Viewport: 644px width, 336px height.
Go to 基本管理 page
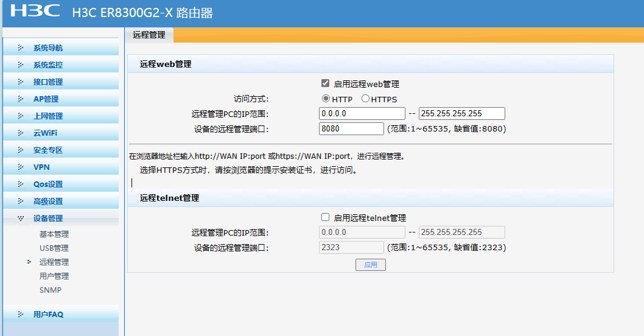[54, 234]
